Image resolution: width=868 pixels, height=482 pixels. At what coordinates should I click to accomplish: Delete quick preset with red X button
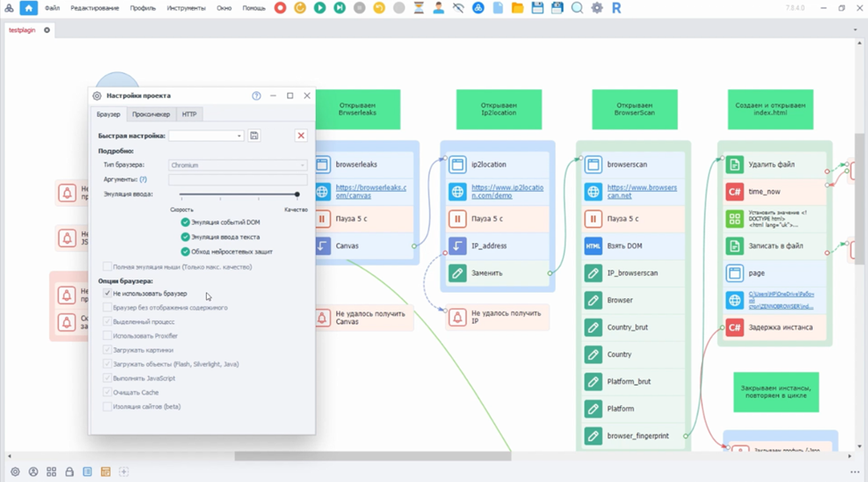pyautogui.click(x=302, y=136)
